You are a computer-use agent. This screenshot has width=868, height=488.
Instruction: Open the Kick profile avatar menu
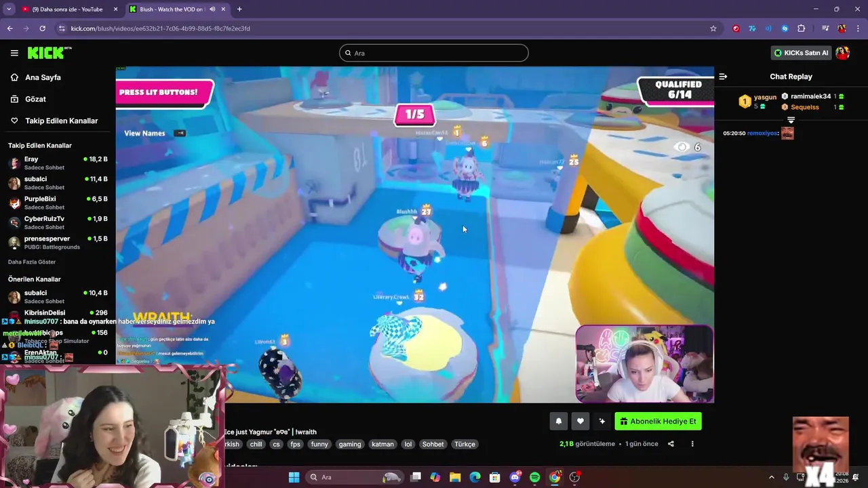tap(842, 53)
